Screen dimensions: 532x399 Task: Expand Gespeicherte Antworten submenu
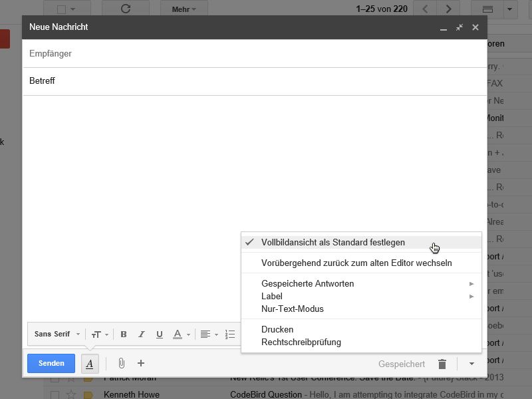tap(361, 283)
